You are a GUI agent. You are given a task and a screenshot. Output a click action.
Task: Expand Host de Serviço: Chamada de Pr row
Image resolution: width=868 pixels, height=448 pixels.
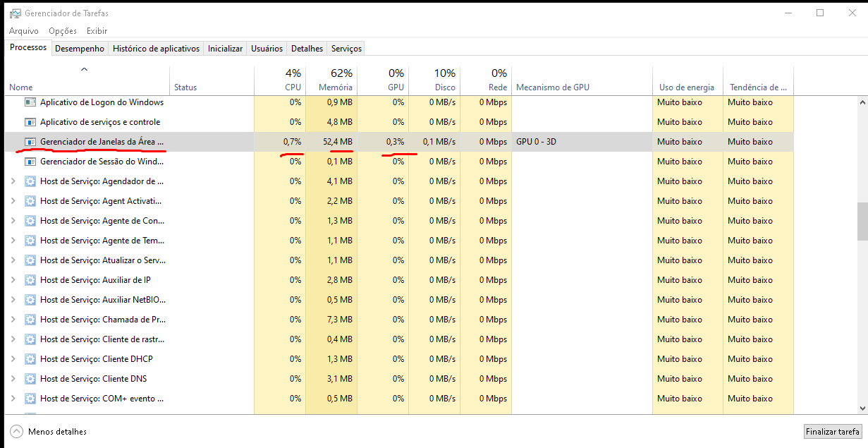click(x=13, y=320)
